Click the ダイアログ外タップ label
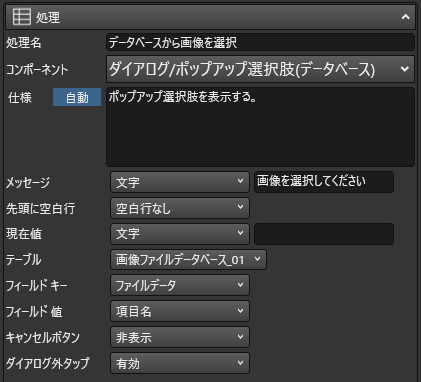Image resolution: width=421 pixels, height=382 pixels. click(48, 363)
